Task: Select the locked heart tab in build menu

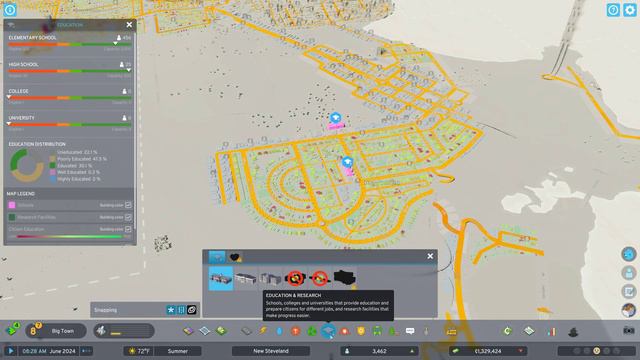Action: coord(235,257)
